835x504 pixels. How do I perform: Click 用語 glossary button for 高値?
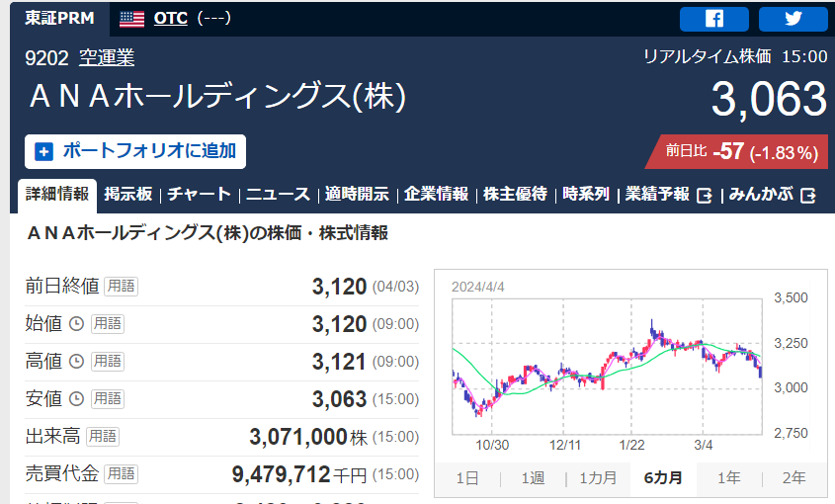[x=108, y=362]
